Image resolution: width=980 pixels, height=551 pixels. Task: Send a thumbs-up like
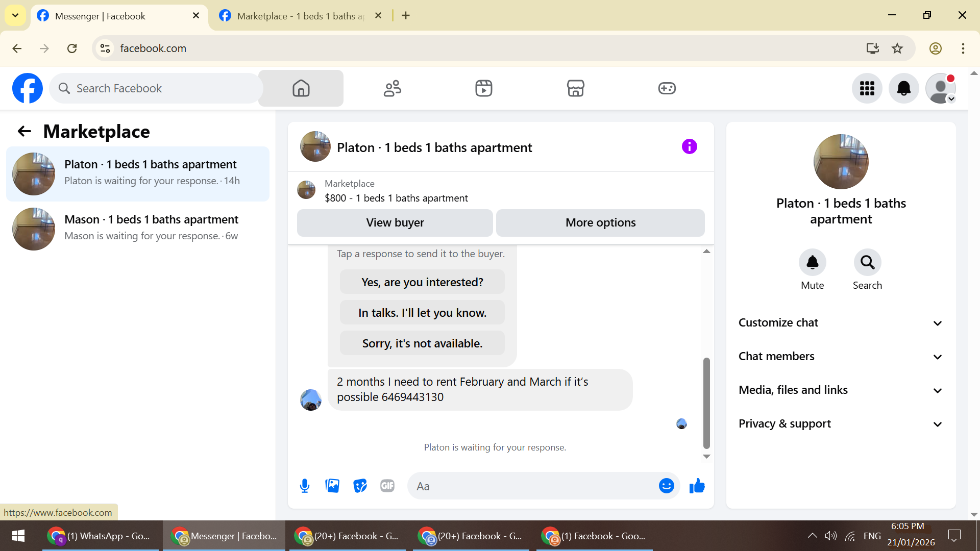pyautogui.click(x=697, y=486)
